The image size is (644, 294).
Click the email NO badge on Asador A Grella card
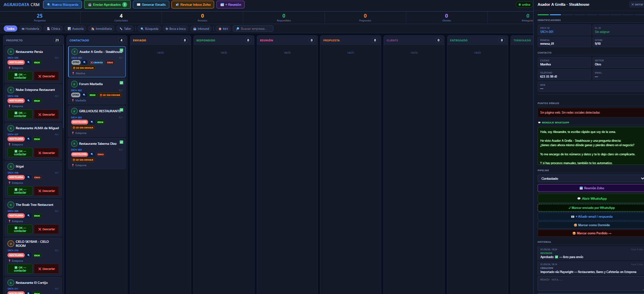point(110,62)
